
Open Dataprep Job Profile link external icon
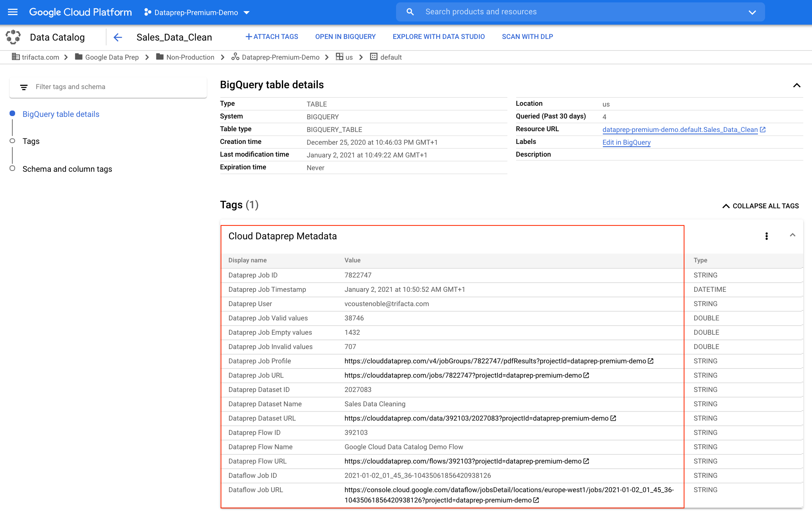651,361
